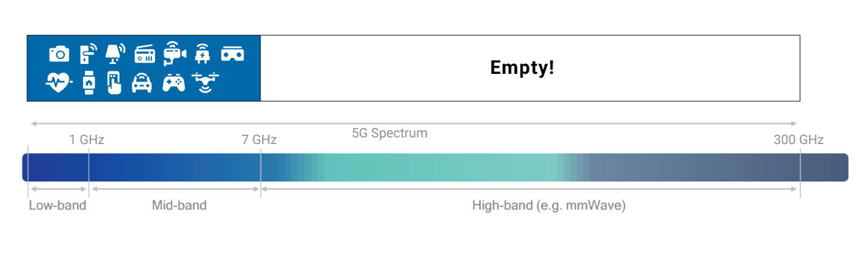Select the Mid-band label
The height and width of the screenshot is (267, 868).
point(179,205)
